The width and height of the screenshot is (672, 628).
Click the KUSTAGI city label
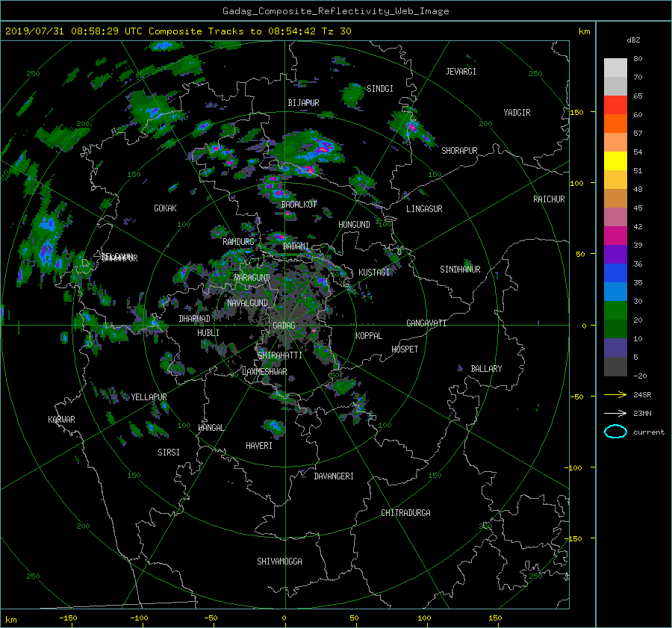[x=374, y=273]
